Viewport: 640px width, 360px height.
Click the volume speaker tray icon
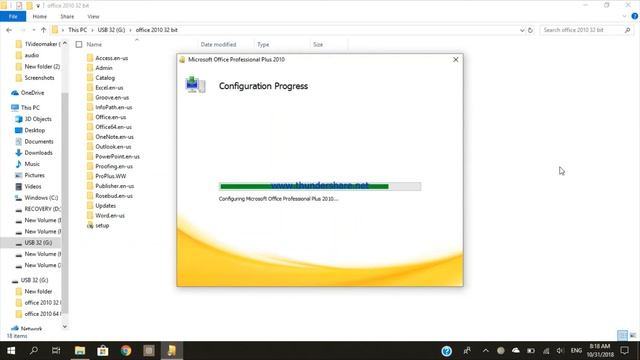[x=560, y=351]
